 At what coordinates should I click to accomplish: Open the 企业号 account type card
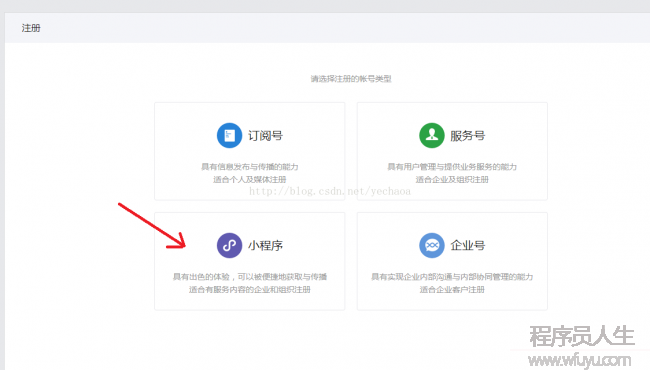tap(452, 261)
